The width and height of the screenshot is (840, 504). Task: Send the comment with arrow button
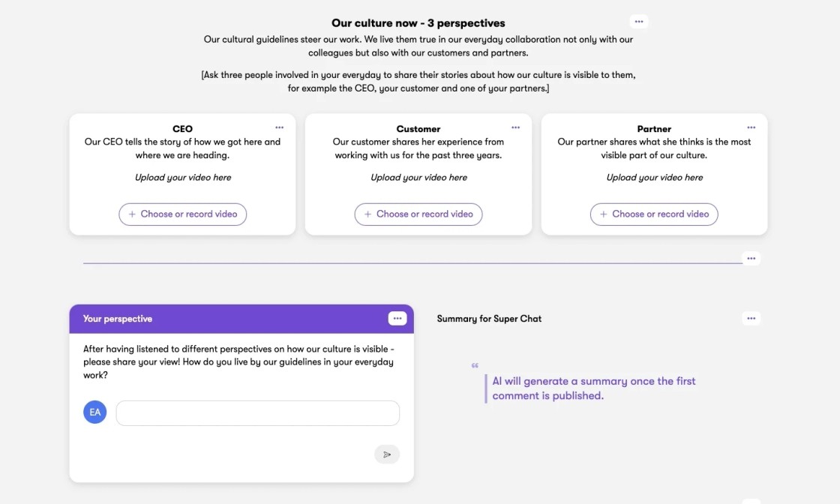point(387,454)
